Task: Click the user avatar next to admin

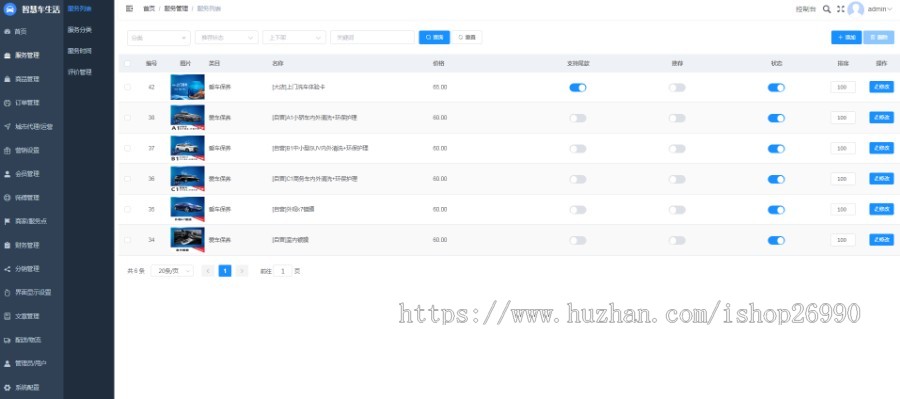Action: coord(856,9)
